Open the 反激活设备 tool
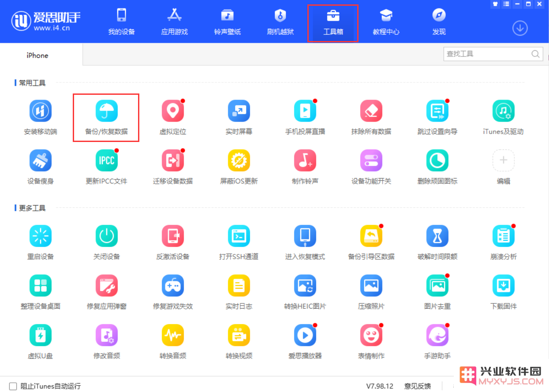Viewport: 549px width, 392px height. 173,242
